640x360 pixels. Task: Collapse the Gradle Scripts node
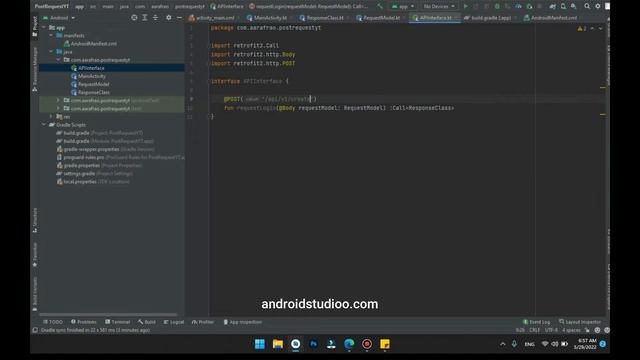point(44,125)
